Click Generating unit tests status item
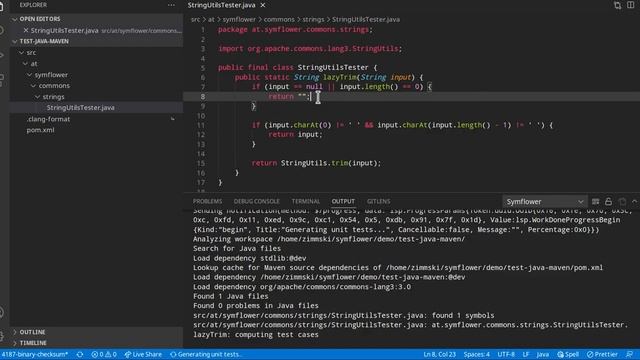The image size is (640, 360). [206, 354]
